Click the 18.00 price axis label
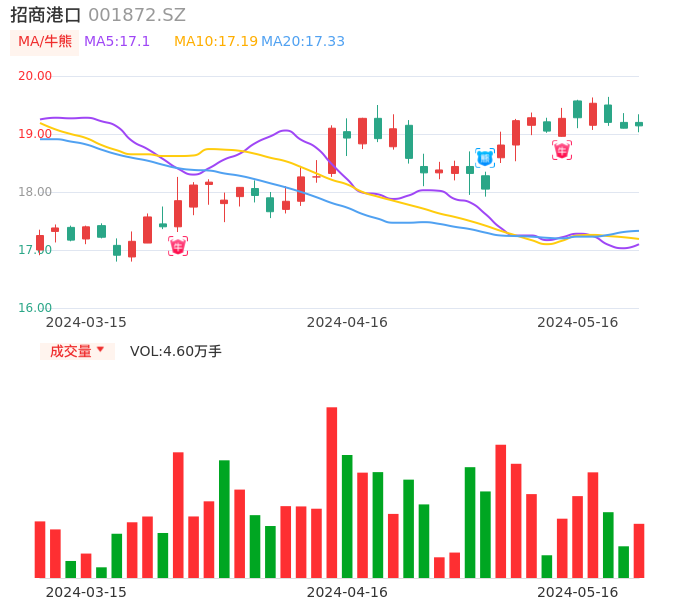The height and width of the screenshot is (606, 686). (35, 192)
